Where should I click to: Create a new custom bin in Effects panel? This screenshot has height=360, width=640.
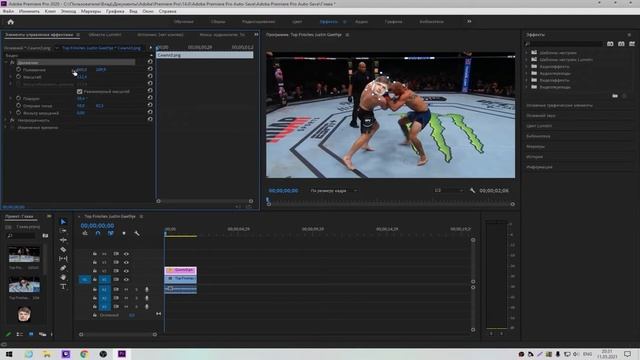coord(615,96)
